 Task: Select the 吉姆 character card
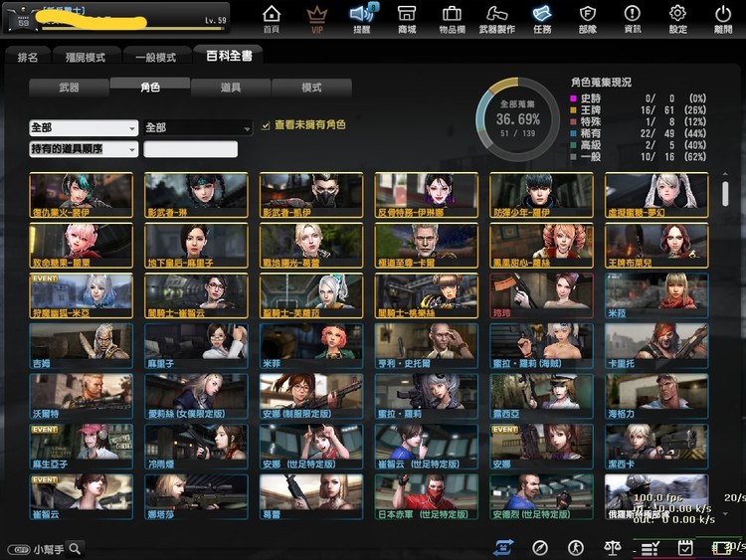click(82, 346)
